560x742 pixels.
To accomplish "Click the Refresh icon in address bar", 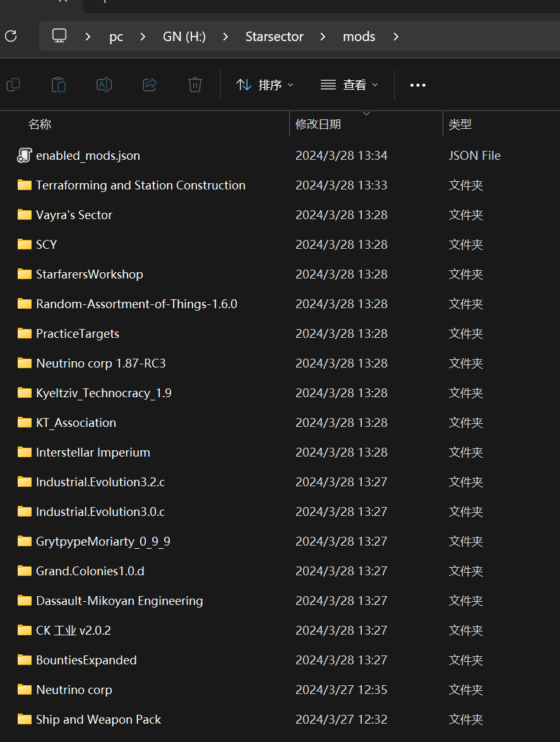I will pyautogui.click(x=11, y=36).
